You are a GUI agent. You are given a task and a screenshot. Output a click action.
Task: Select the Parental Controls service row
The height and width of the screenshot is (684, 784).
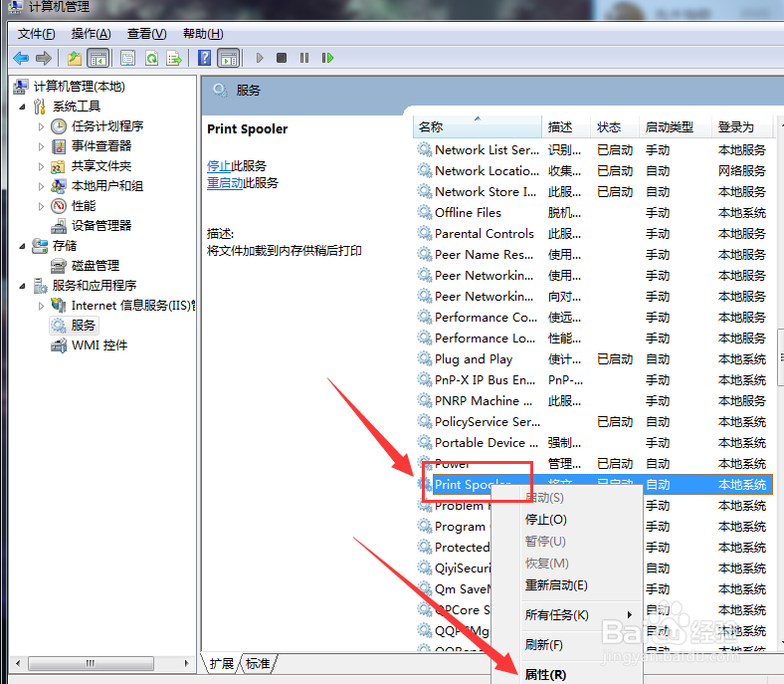pos(593,234)
